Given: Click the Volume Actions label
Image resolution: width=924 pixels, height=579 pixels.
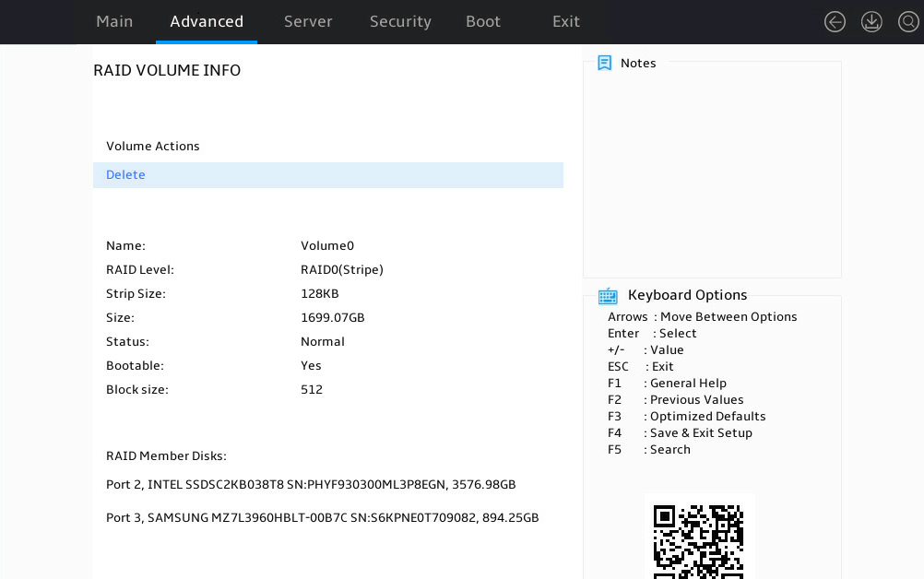Looking at the screenshot, I should [153, 146].
